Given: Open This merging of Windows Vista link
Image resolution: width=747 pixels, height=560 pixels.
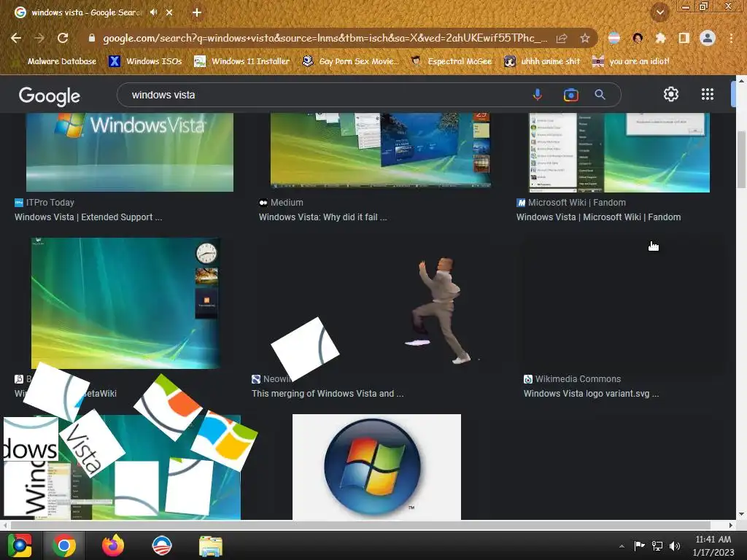Looking at the screenshot, I should click(328, 394).
